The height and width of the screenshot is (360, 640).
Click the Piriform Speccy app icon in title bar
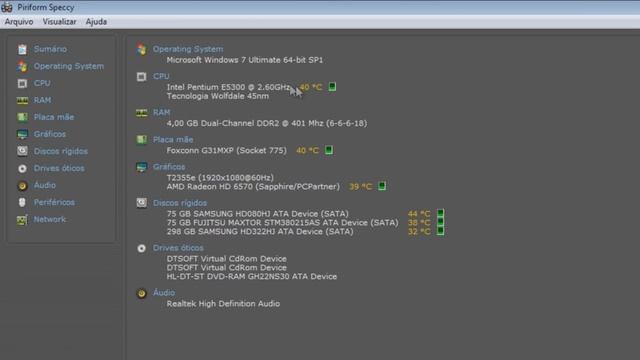point(7,7)
